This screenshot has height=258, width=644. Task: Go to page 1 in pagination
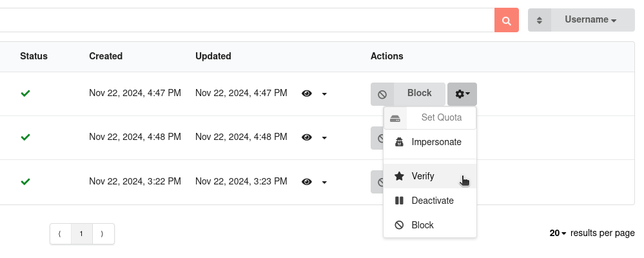click(x=82, y=233)
